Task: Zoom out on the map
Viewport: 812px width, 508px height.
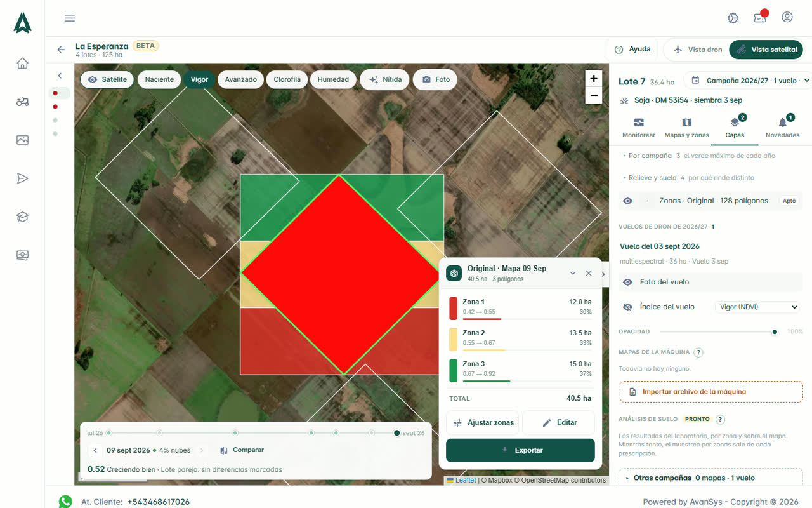Action: coord(594,96)
